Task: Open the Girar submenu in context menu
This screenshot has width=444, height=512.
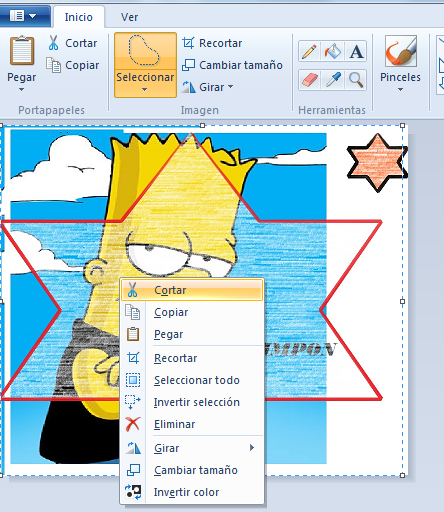Action: [x=192, y=448]
